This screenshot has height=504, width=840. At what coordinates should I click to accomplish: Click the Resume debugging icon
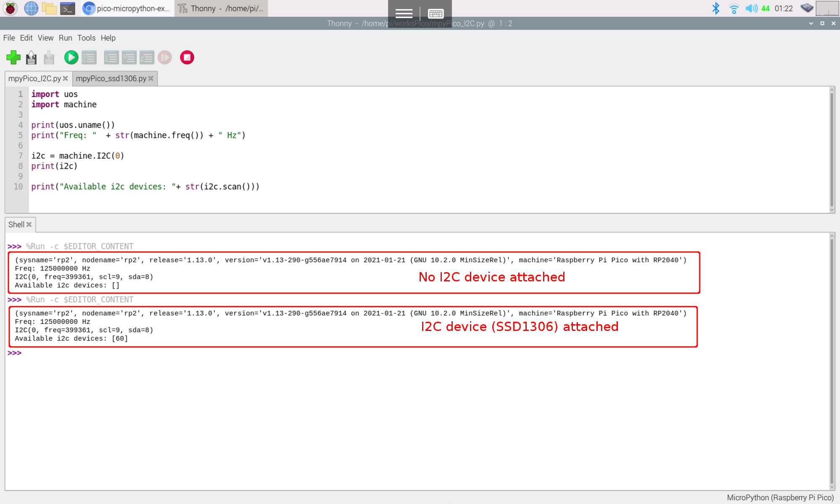pyautogui.click(x=165, y=58)
